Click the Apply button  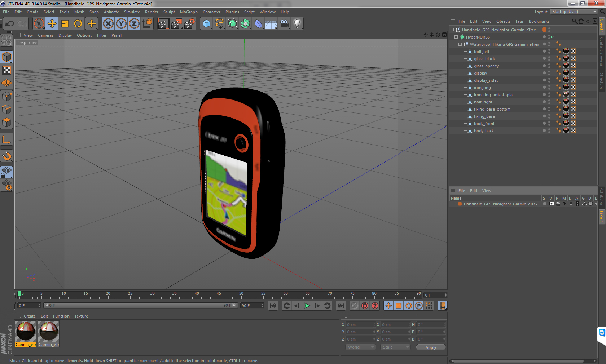click(x=431, y=347)
